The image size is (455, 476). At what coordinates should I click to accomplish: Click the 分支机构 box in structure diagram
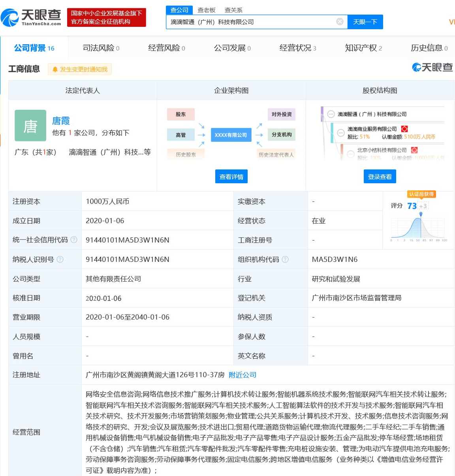[282, 135]
